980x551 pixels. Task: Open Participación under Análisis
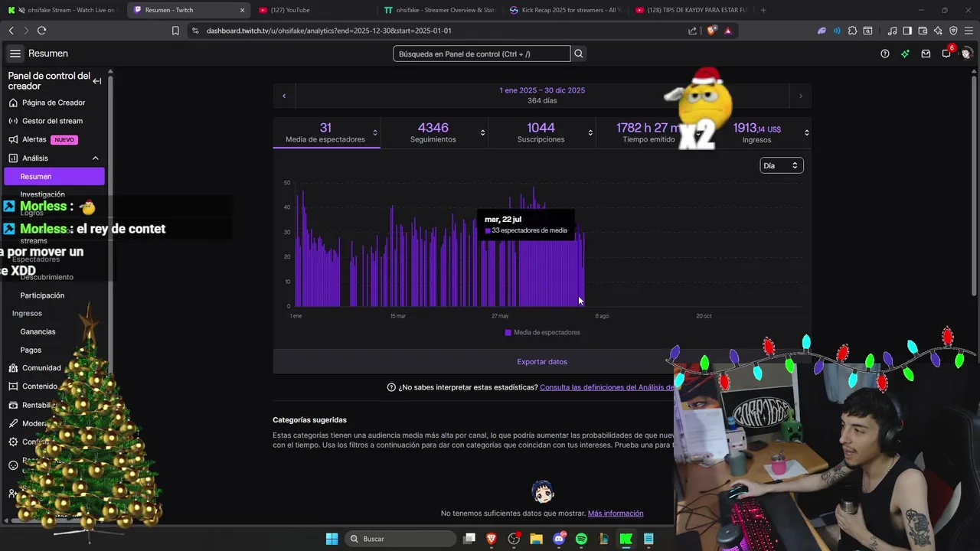tap(42, 295)
